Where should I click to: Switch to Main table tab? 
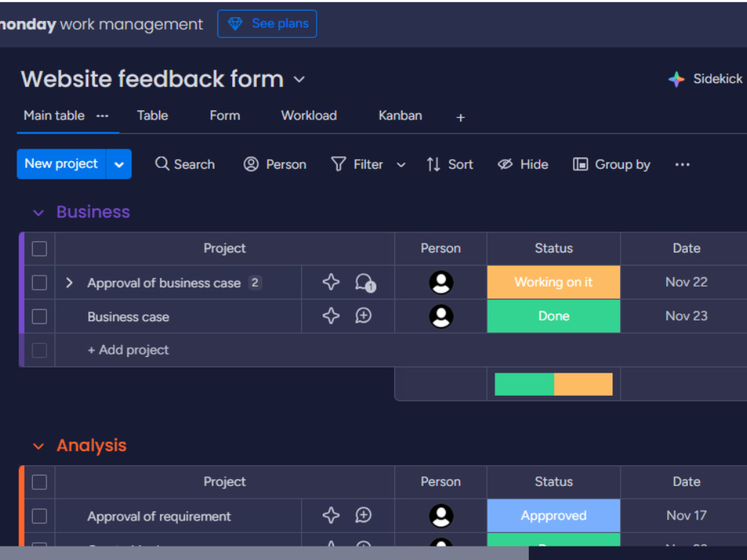[55, 116]
